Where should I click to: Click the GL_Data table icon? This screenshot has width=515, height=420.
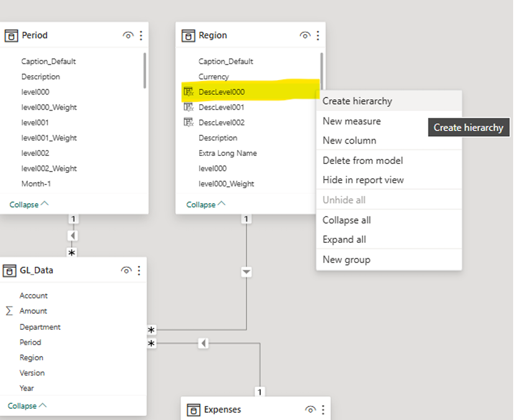click(x=9, y=271)
